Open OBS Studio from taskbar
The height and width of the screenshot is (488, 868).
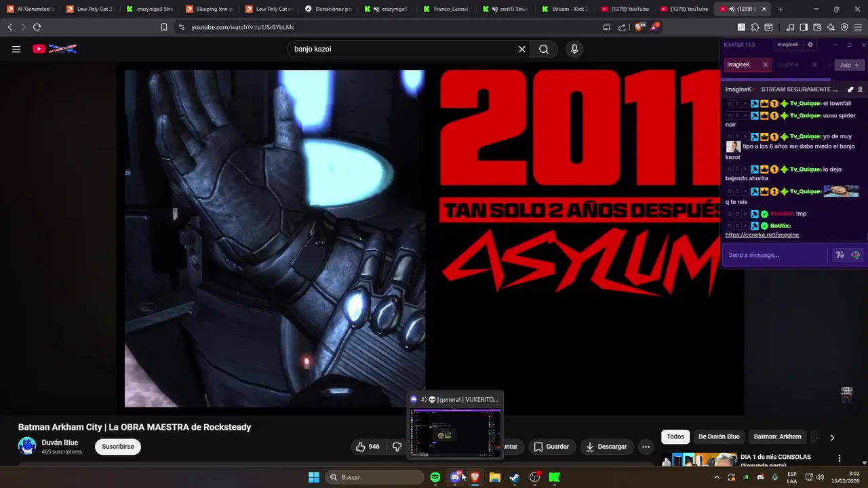coord(534,477)
